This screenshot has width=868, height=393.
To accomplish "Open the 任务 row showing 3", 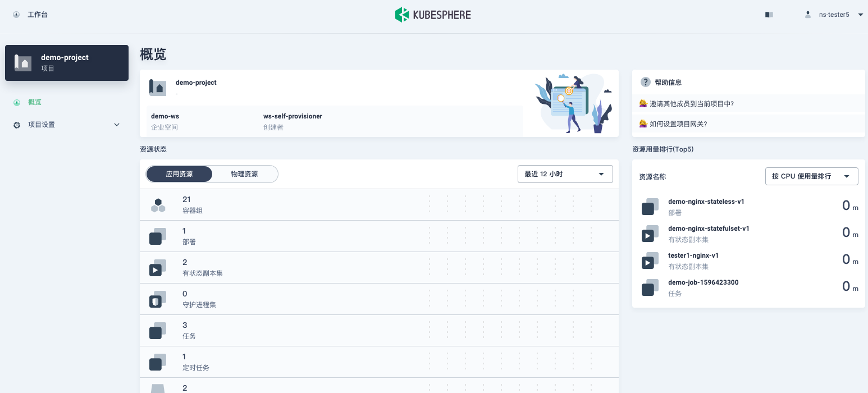I will [x=379, y=331].
